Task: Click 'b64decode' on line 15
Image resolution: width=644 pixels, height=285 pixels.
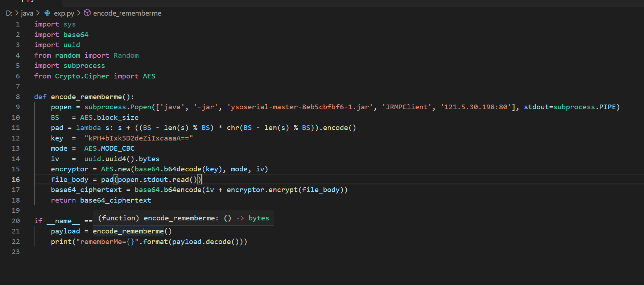Action: (183, 169)
